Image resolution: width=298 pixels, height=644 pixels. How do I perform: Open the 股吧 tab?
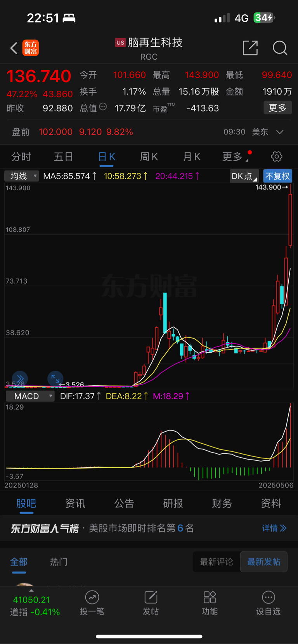pos(26,503)
